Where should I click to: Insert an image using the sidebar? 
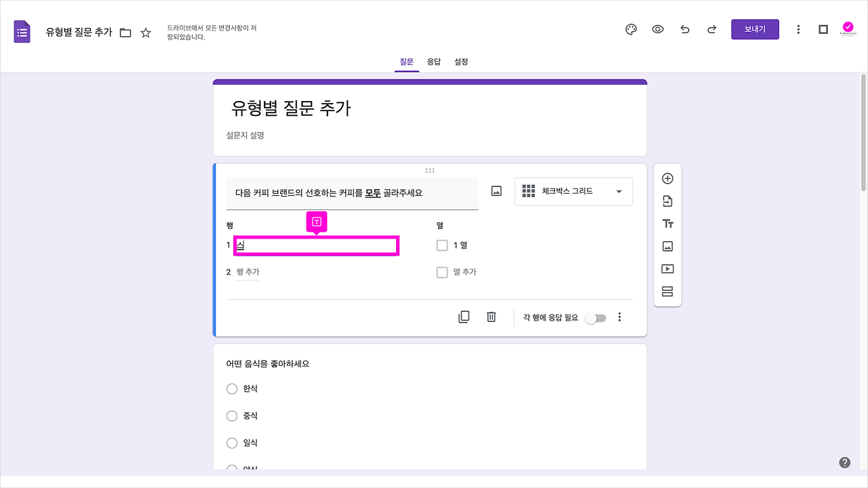(x=667, y=246)
